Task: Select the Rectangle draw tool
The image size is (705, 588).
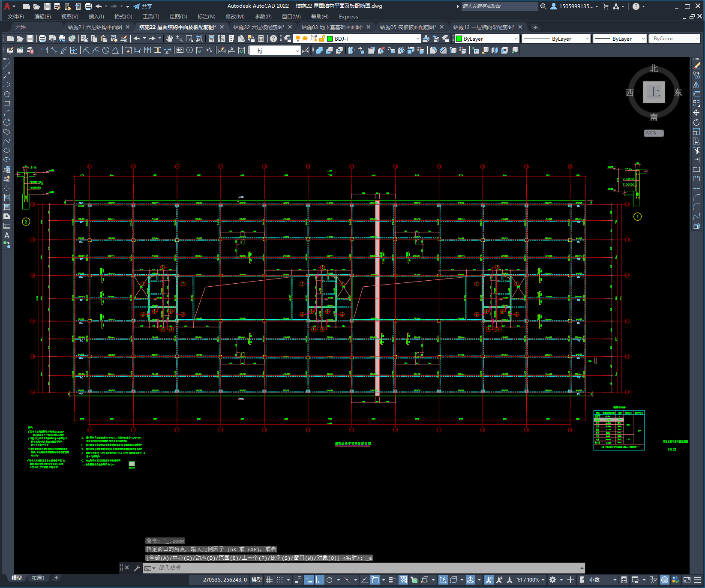Action: (x=7, y=103)
